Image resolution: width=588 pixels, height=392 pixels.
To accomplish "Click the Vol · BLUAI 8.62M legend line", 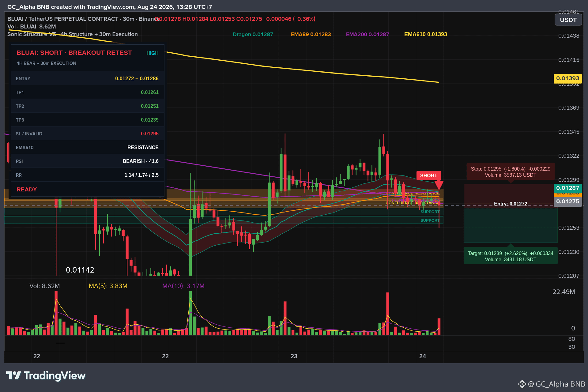I will [x=32, y=27].
